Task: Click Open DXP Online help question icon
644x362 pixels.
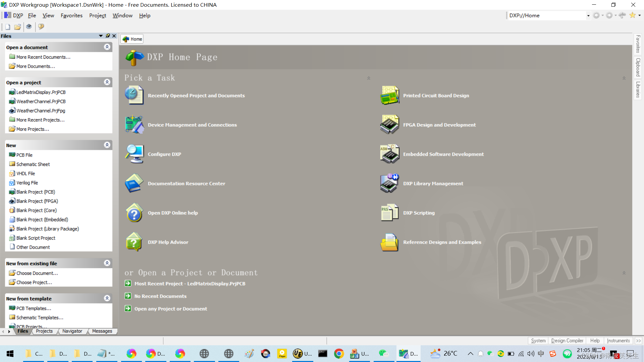Action: point(134,213)
